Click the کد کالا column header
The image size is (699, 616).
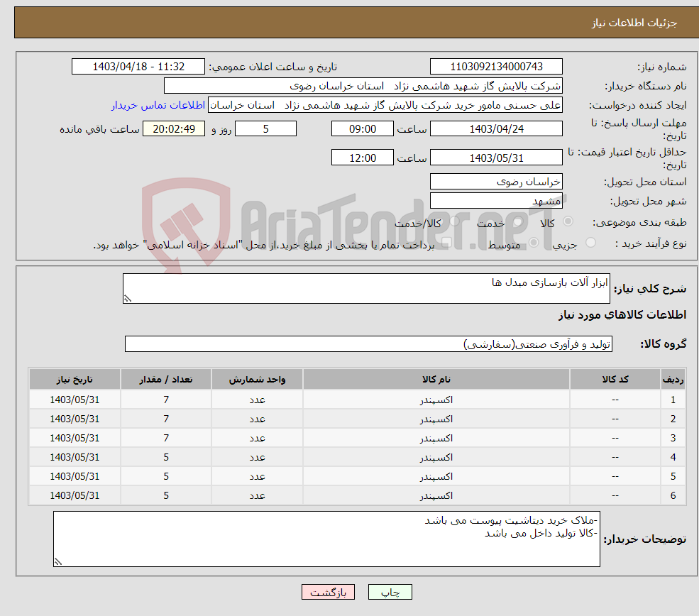tap(615, 379)
